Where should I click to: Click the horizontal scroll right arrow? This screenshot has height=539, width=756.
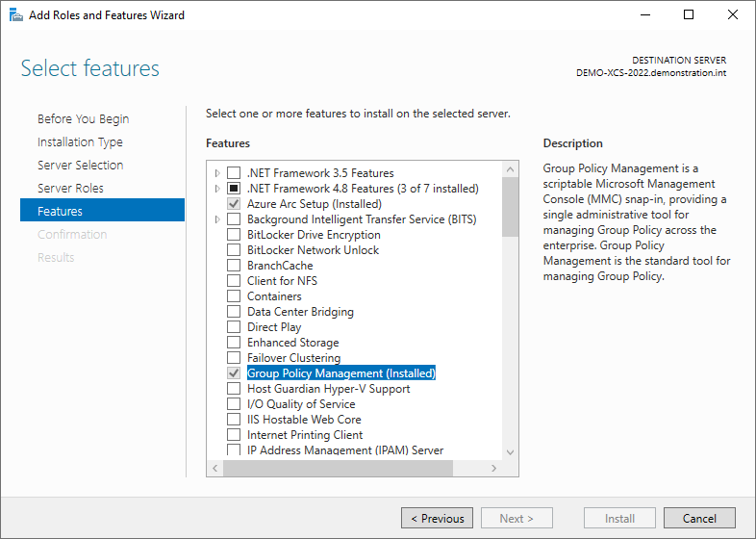click(493, 468)
